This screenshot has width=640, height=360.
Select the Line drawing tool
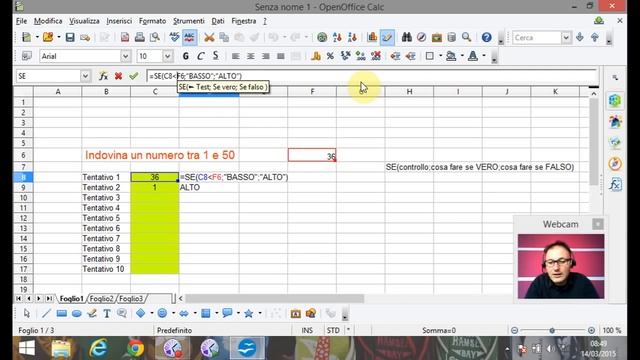47,313
